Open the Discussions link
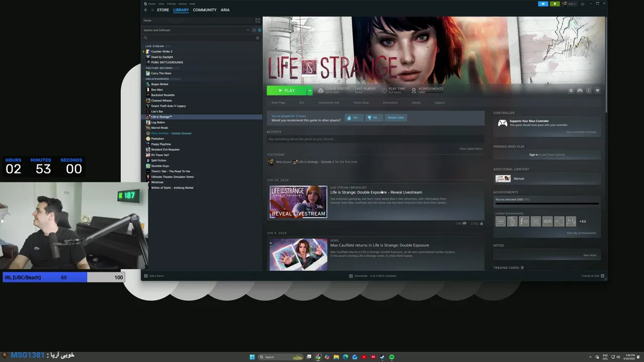 390,103
